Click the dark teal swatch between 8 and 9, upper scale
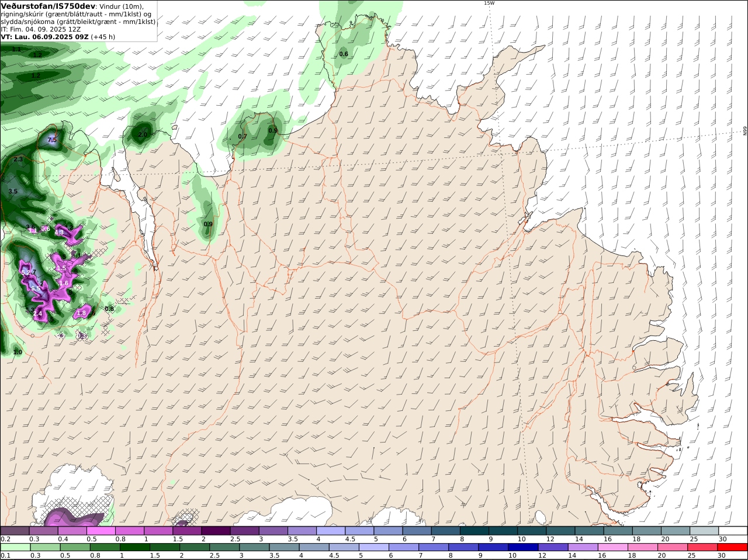The image size is (748, 560). [475, 531]
